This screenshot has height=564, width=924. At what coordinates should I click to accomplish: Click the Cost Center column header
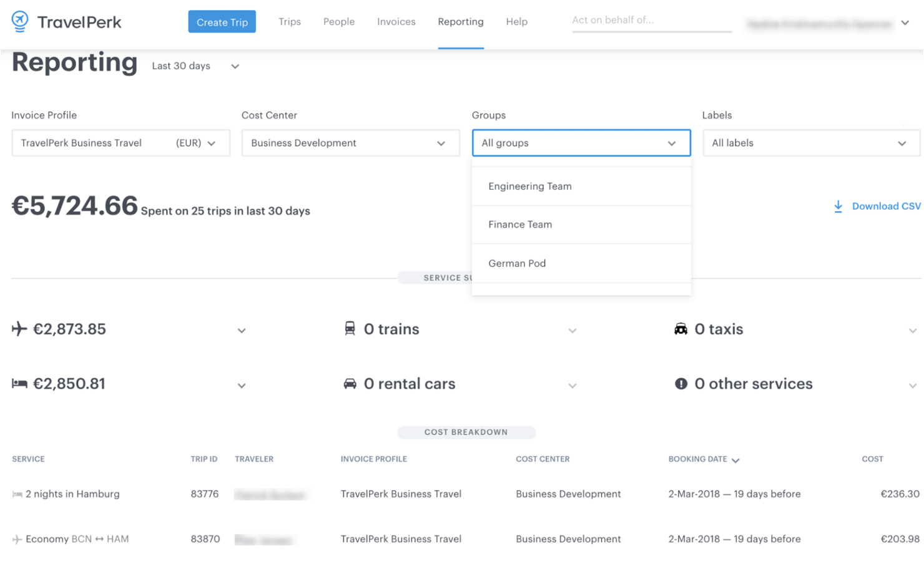pos(543,459)
